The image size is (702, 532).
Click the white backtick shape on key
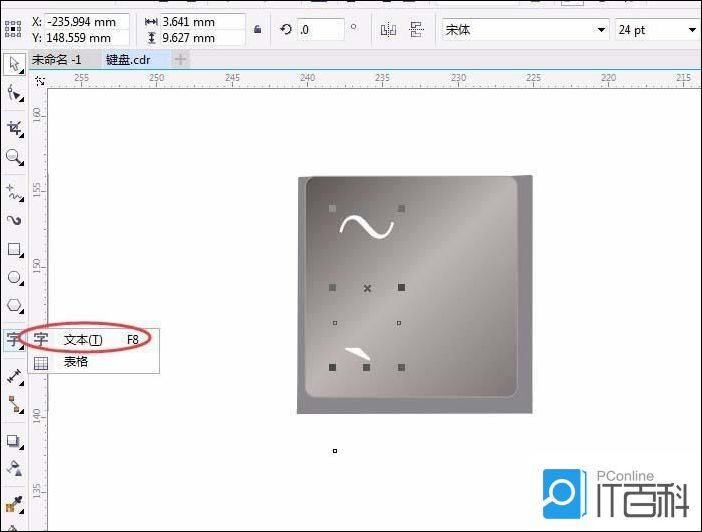pyautogui.click(x=358, y=353)
